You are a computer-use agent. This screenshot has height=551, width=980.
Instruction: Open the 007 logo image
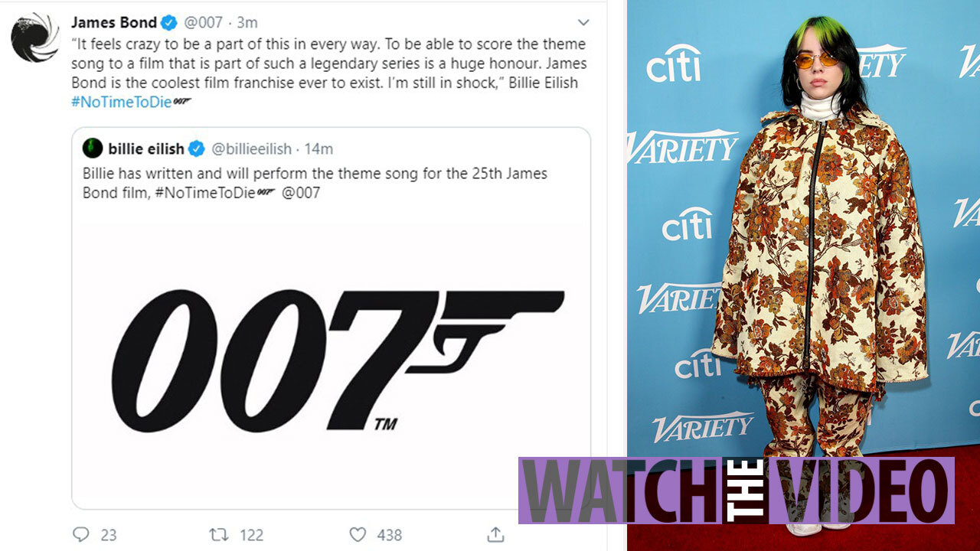(x=331, y=359)
